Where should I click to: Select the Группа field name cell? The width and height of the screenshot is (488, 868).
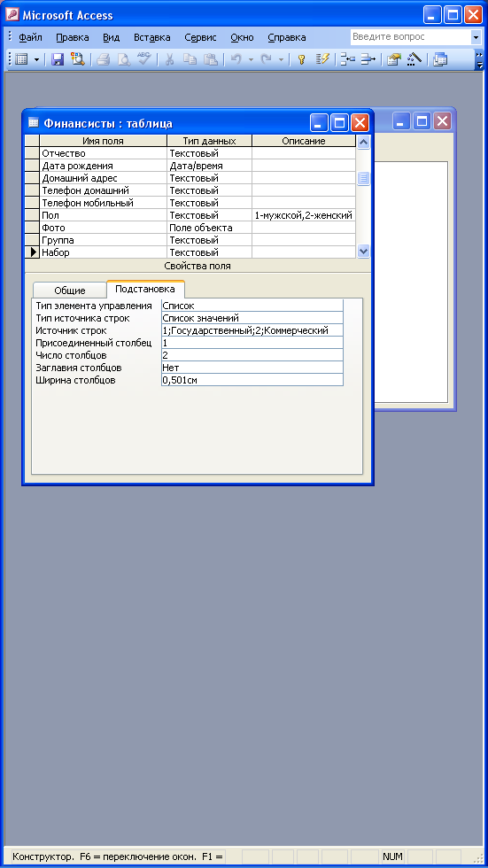pyautogui.click(x=103, y=240)
